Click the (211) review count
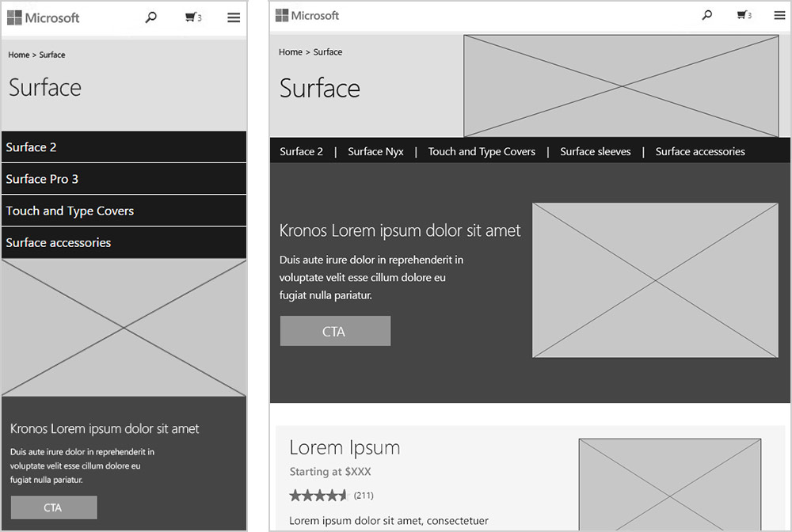 tap(364, 495)
